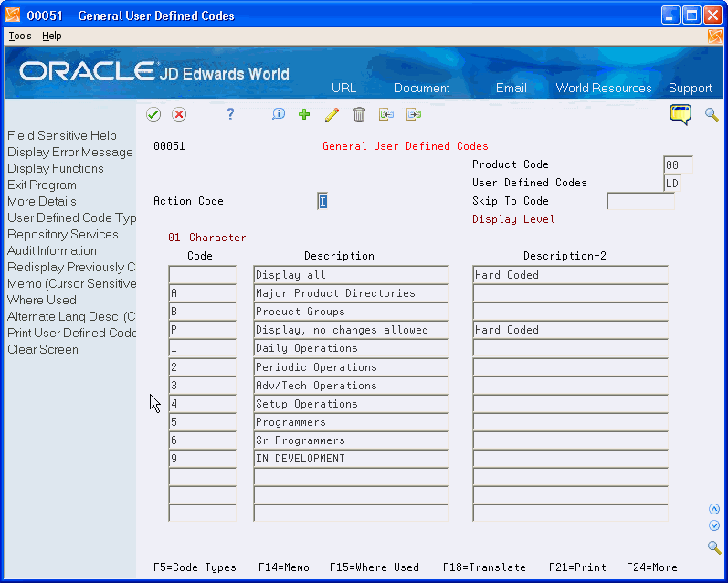Select Clear Screen in sidebar

pos(43,350)
